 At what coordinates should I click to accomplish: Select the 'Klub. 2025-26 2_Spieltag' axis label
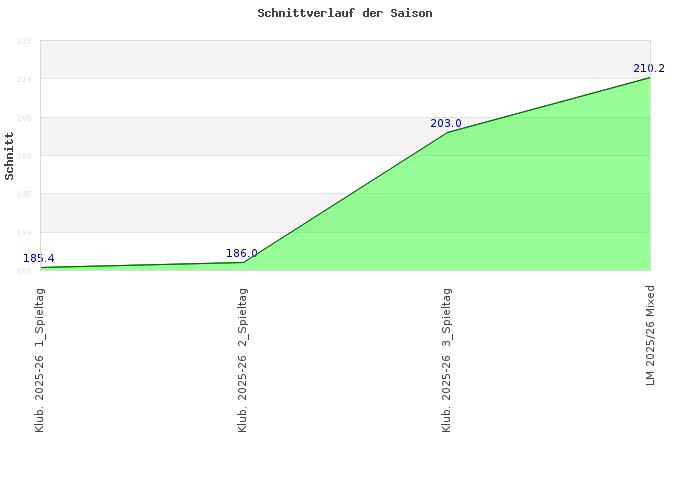click(x=243, y=360)
